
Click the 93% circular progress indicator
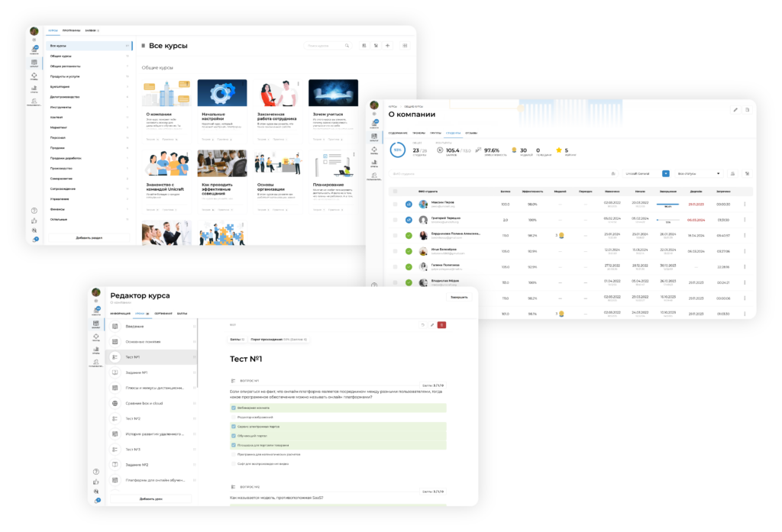(x=397, y=150)
